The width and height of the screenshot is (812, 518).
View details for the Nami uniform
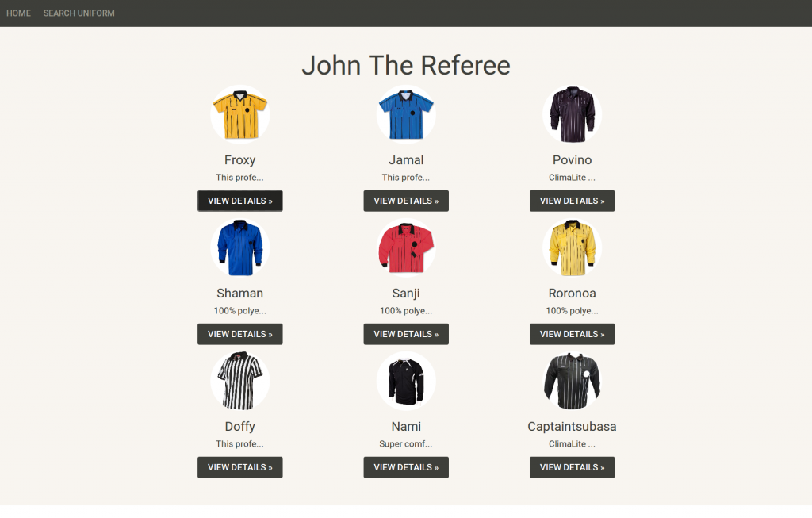pyautogui.click(x=406, y=467)
